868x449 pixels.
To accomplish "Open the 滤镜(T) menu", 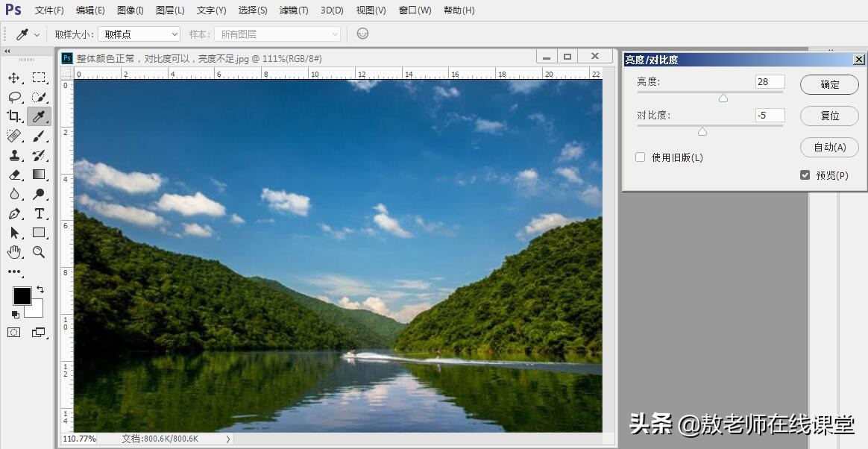I will [x=293, y=10].
